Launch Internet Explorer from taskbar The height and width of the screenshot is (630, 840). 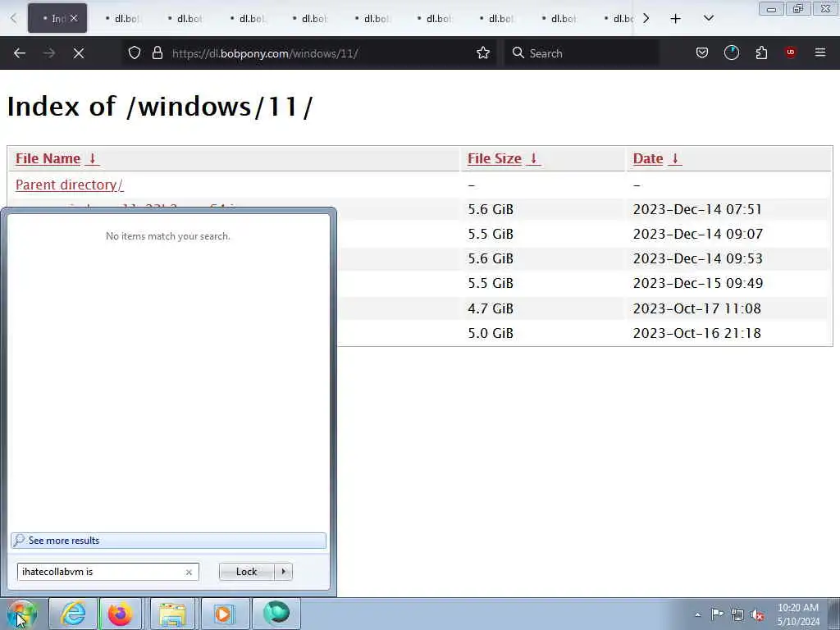tap(73, 614)
